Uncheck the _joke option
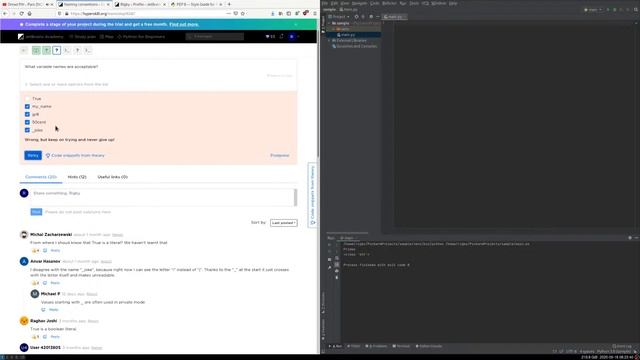The height and width of the screenshot is (360, 640). coord(27,130)
